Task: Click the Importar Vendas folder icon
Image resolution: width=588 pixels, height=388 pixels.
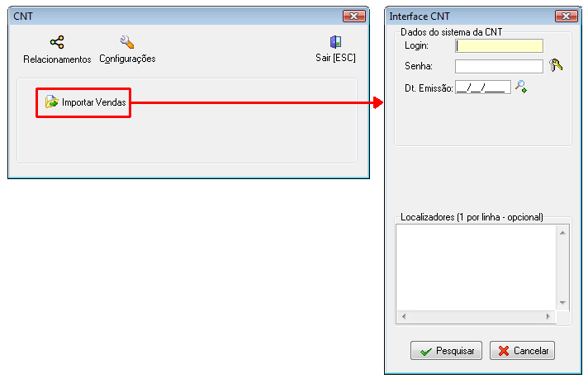Action: 52,102
